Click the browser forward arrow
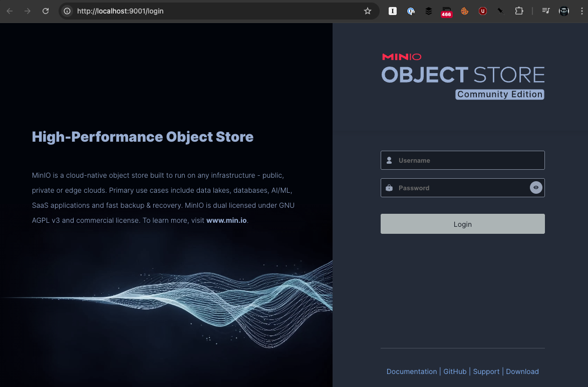Screen dimensions: 588x387 click(28, 11)
